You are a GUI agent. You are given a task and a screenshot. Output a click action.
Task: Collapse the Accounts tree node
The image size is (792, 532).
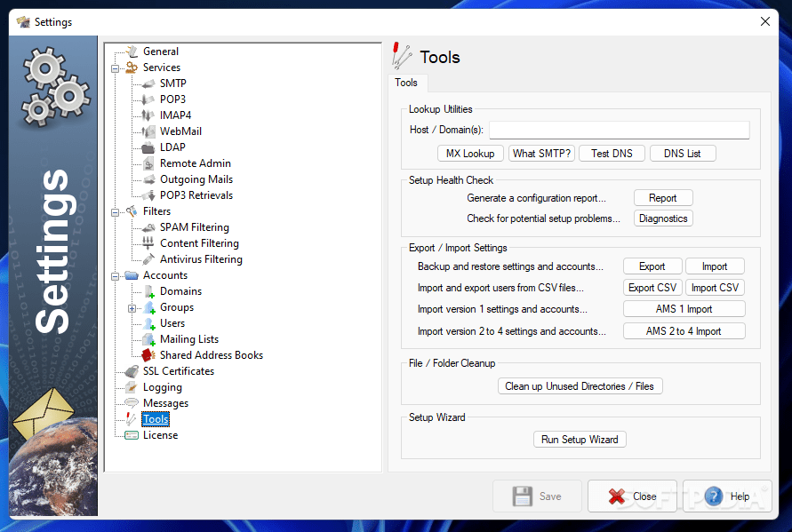point(116,274)
